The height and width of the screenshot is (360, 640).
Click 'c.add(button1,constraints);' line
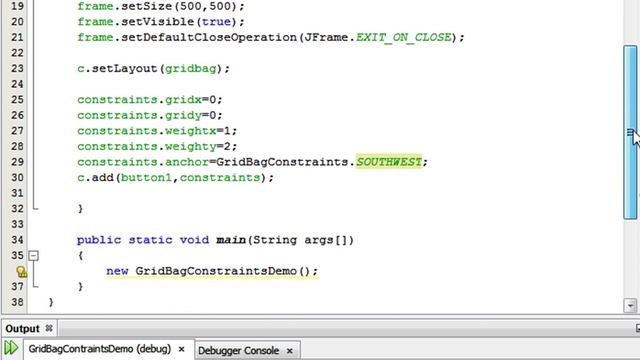click(176, 178)
